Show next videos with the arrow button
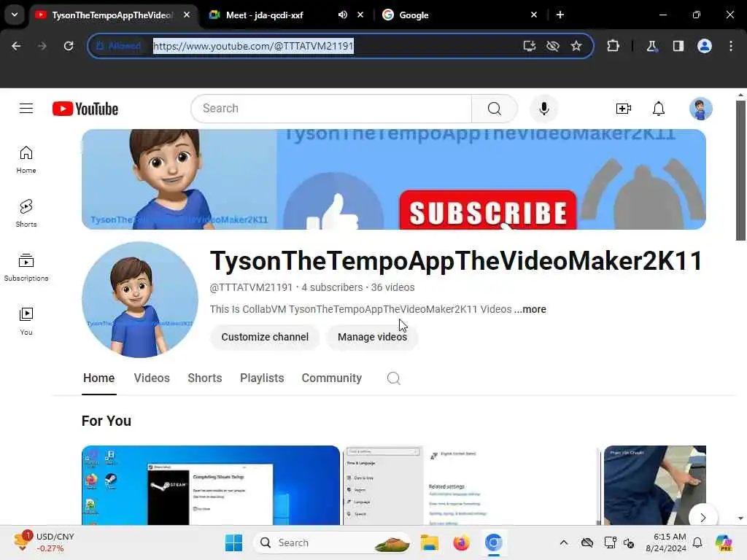747x560 pixels. pos(703,517)
